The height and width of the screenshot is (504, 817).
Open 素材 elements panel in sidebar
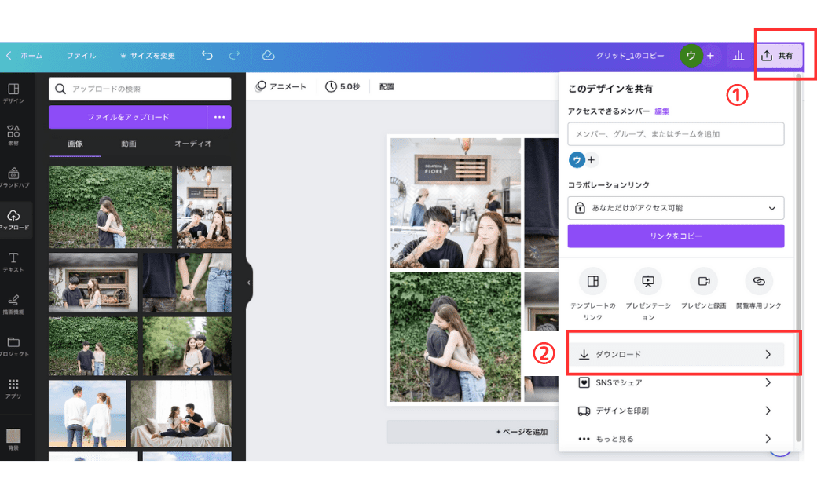click(13, 135)
